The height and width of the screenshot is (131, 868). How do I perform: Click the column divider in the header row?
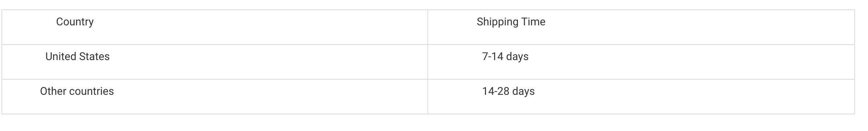coord(428,27)
